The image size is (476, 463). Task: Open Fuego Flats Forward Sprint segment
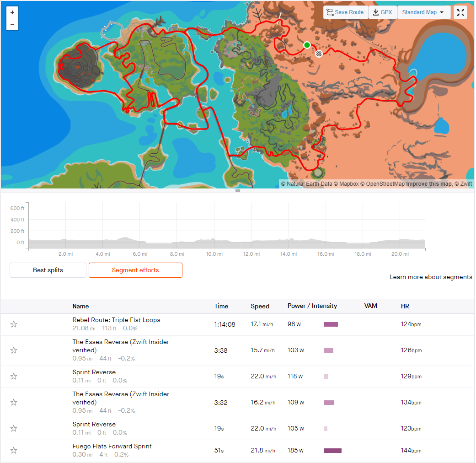(112, 446)
